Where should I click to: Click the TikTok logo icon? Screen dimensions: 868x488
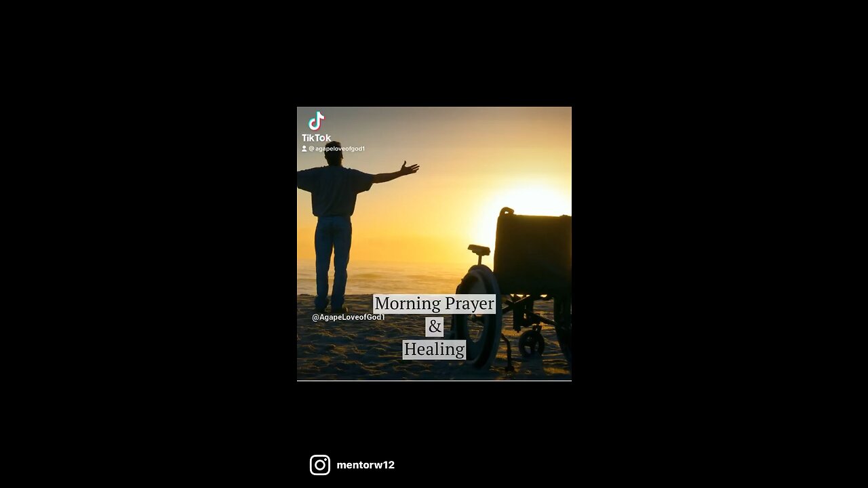[x=316, y=121]
